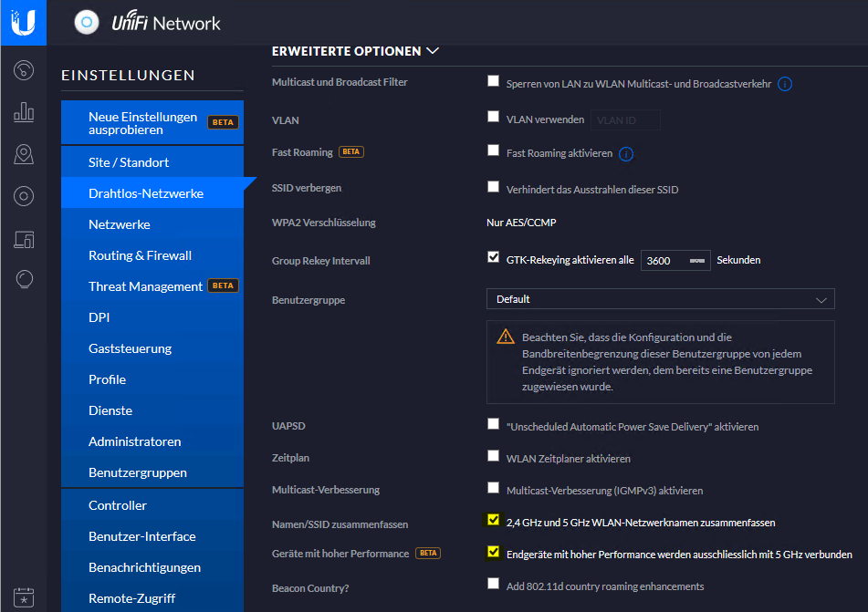The image size is (868, 612).
Task: Disable GTK-Rekeying checkbox
Action: point(494,258)
